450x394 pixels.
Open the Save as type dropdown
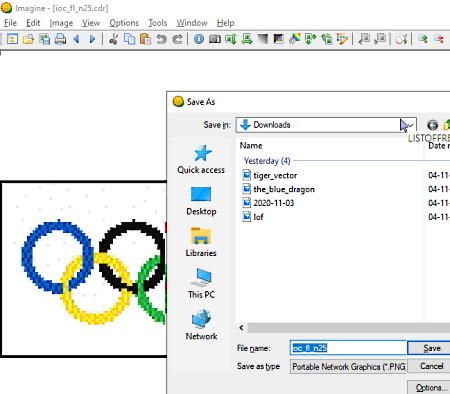348,367
